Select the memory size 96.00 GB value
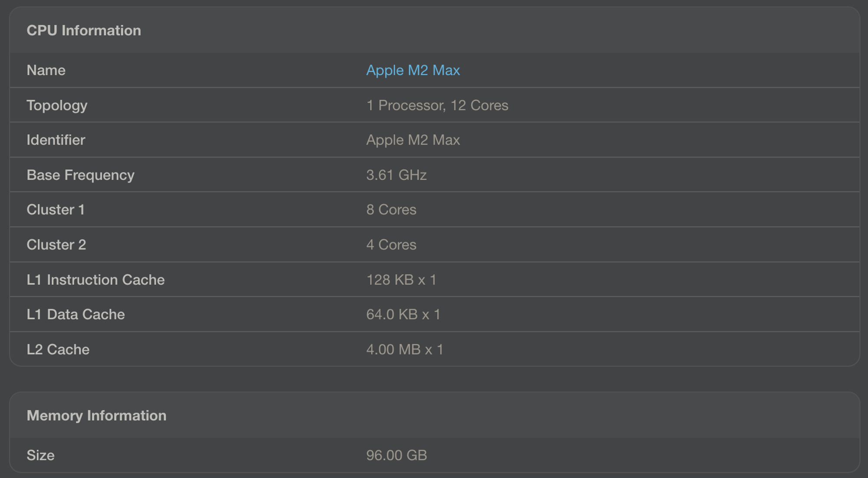Image resolution: width=868 pixels, height=478 pixels. point(396,455)
